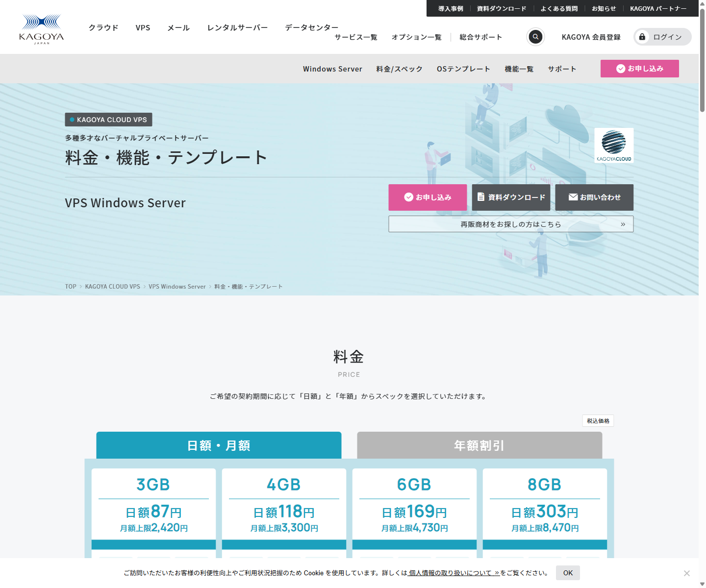Viewport: 706px width, 588px height.
Task: Open the データセンター menu
Action: (x=312, y=27)
